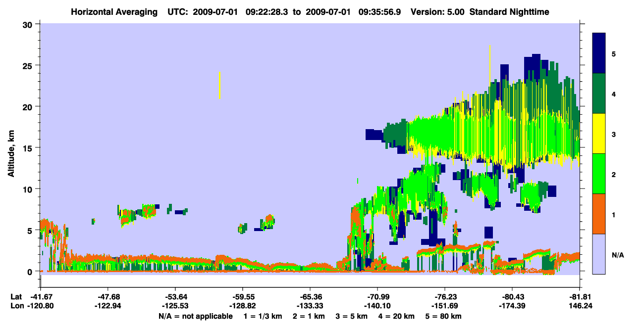Click the latitude value -81.81
The height and width of the screenshot is (330, 644).
click(580, 297)
